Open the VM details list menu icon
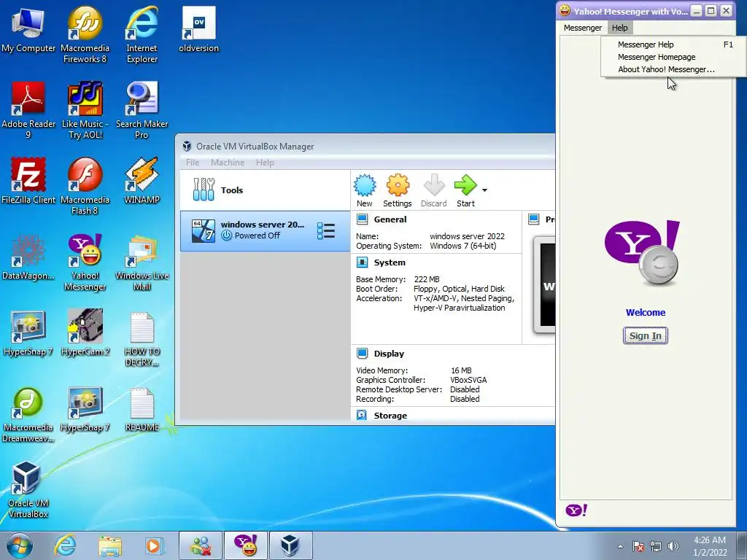747x560 pixels. 326,231
